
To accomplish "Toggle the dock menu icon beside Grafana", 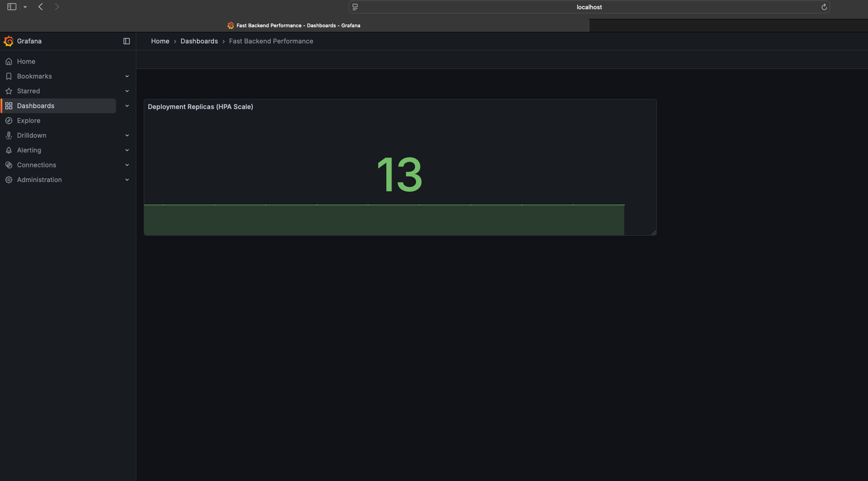I will click(x=127, y=41).
